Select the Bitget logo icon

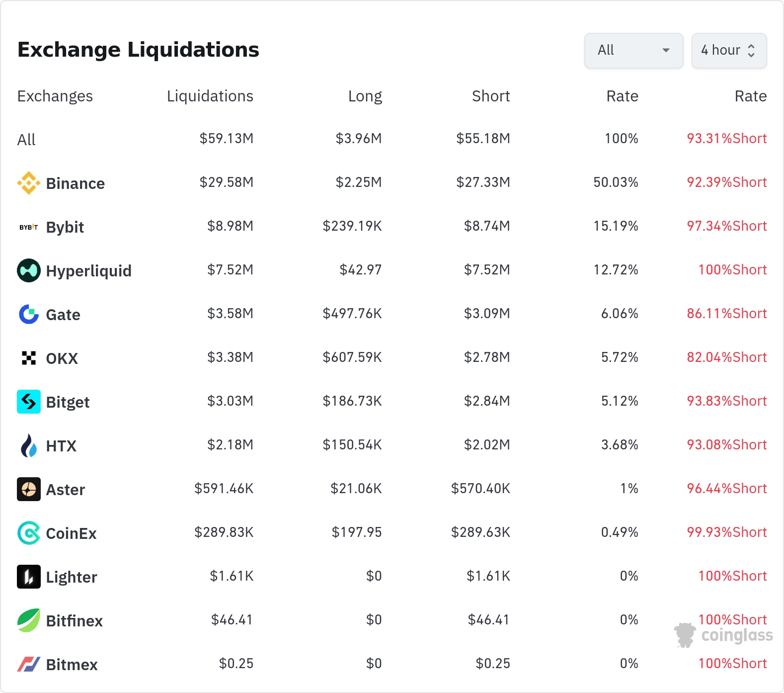29,402
